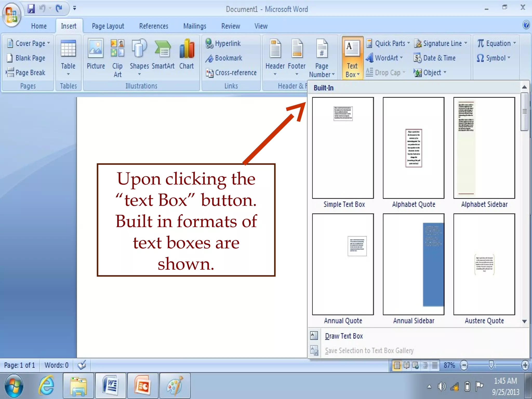
Task: Click Draw Text Box menu item
Action: coord(418,336)
